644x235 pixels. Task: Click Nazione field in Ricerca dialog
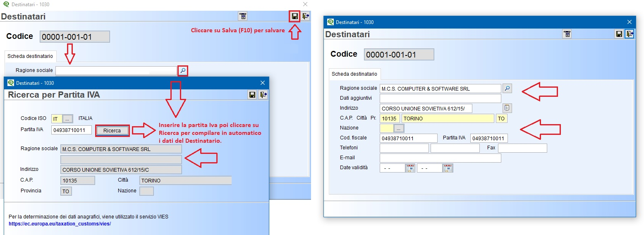point(146,191)
